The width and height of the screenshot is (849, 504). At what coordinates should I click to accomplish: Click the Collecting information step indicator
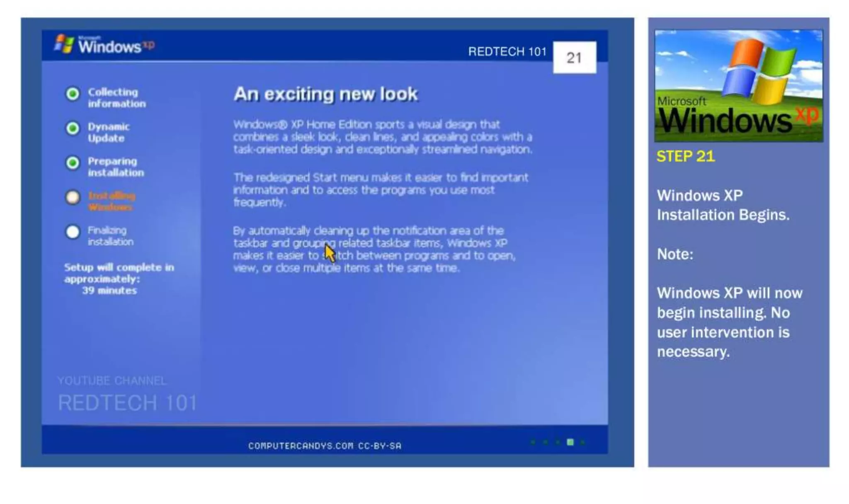click(73, 94)
